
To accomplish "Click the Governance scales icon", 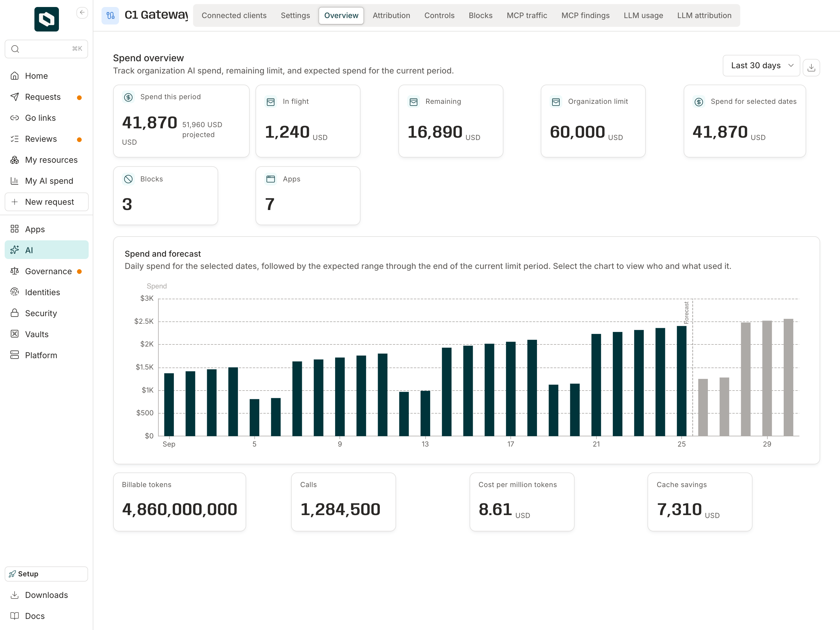I will point(14,271).
